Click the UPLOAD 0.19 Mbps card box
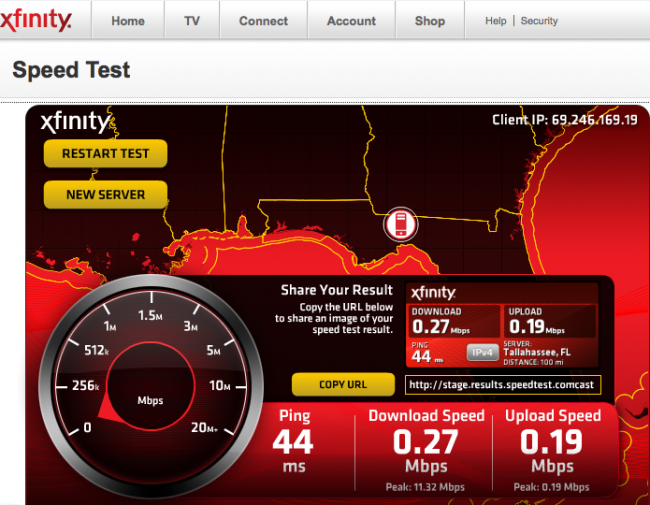650x505 pixels. click(551, 321)
